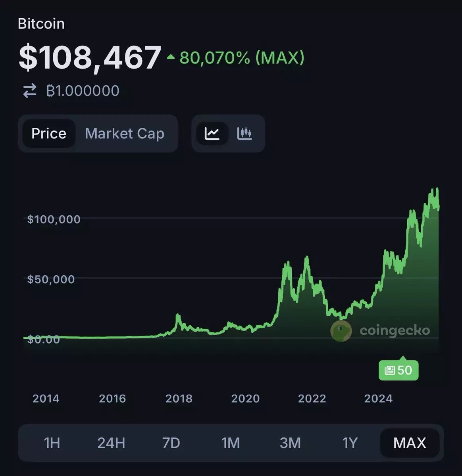Switch to Market Cap tab

click(124, 134)
